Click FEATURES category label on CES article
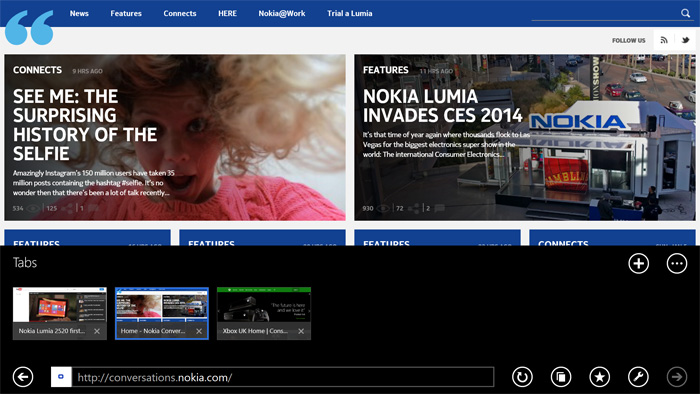This screenshot has height=394, width=700. click(386, 70)
